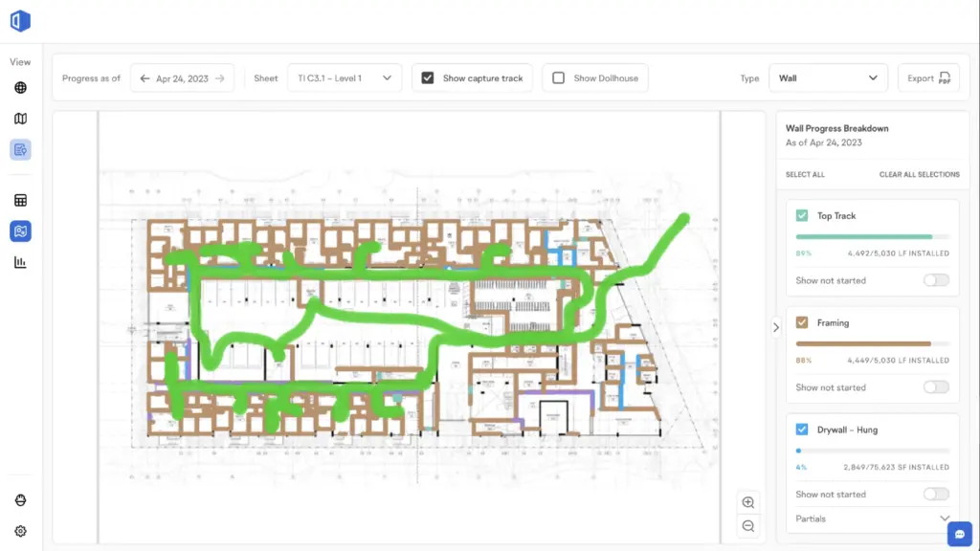Expand the Partials section under Drywall – Hung
This screenshot has height=551, width=980.
click(x=942, y=518)
